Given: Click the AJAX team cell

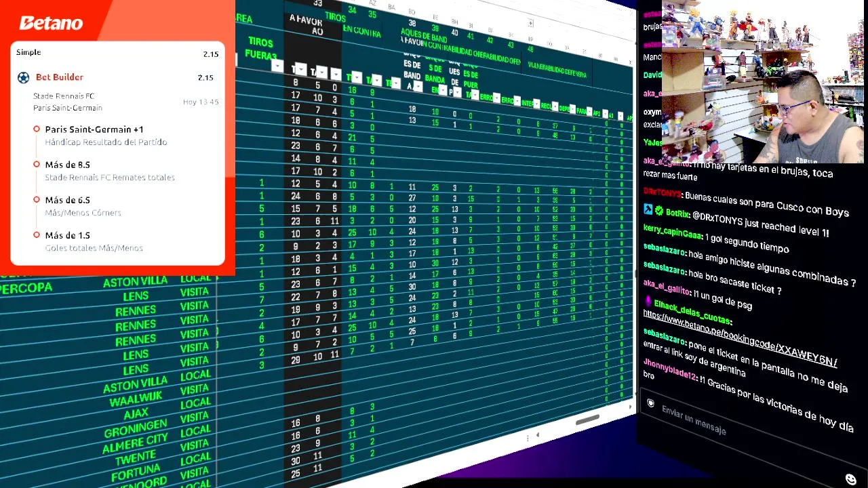Looking at the screenshot, I should [x=136, y=414].
